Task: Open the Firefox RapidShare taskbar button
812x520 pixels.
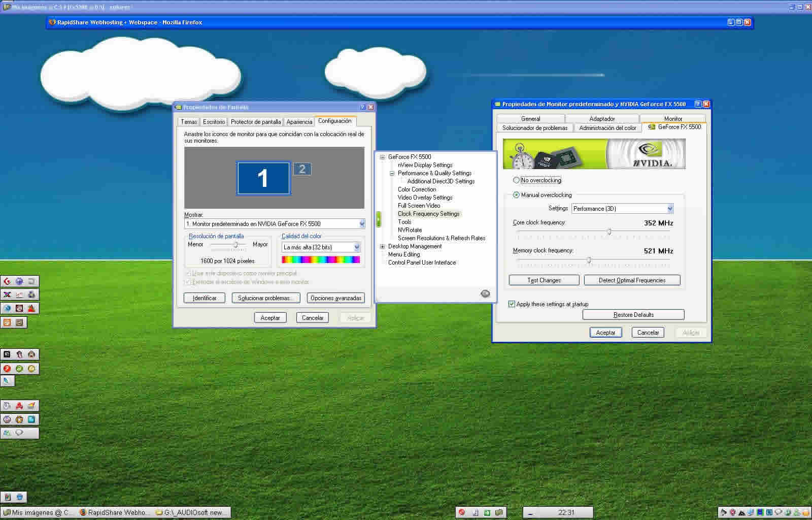Action: click(115, 512)
